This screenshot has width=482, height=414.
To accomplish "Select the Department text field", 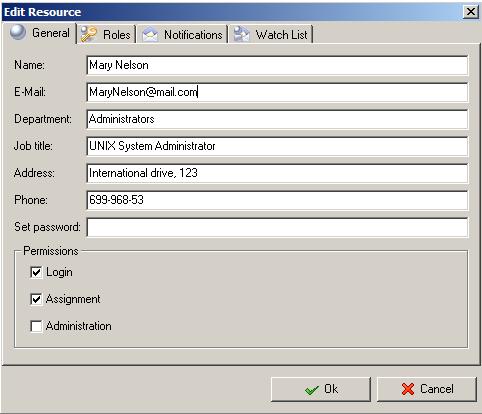I will pos(277,119).
